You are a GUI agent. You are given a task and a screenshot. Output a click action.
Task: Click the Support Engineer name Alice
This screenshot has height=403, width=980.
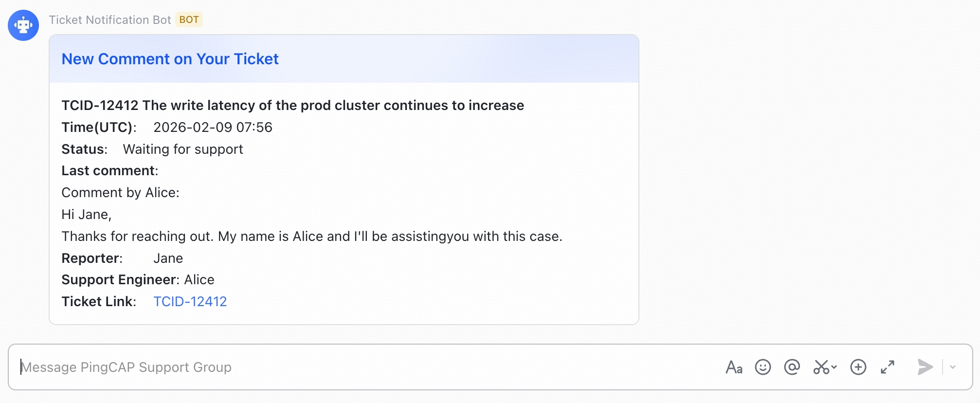pyautogui.click(x=199, y=280)
